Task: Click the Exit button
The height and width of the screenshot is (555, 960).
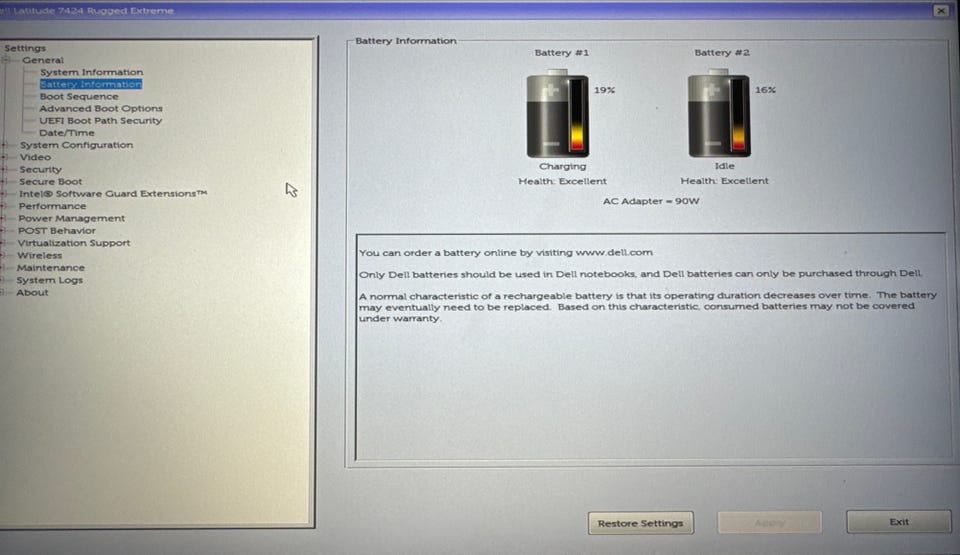Action: click(899, 522)
